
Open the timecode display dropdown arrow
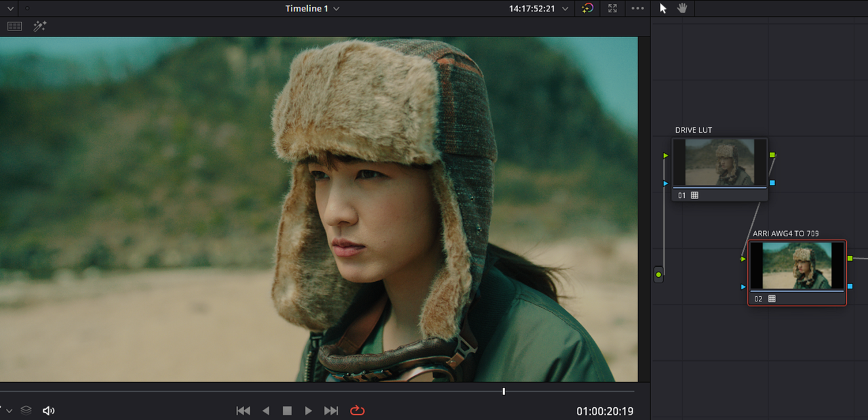pyautogui.click(x=565, y=9)
